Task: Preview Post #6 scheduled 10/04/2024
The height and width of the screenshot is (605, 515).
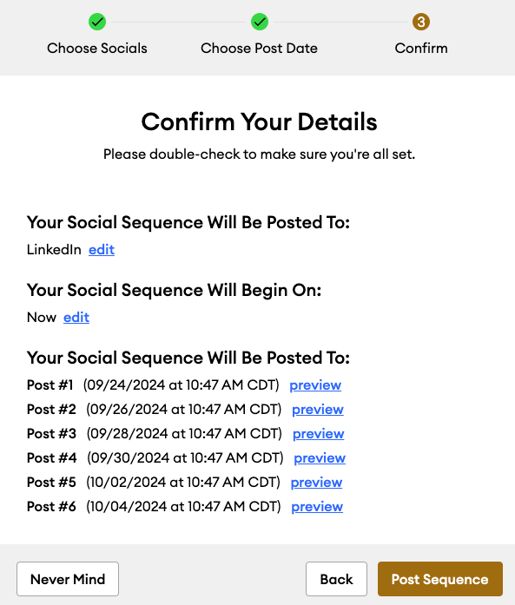Action: tap(317, 507)
